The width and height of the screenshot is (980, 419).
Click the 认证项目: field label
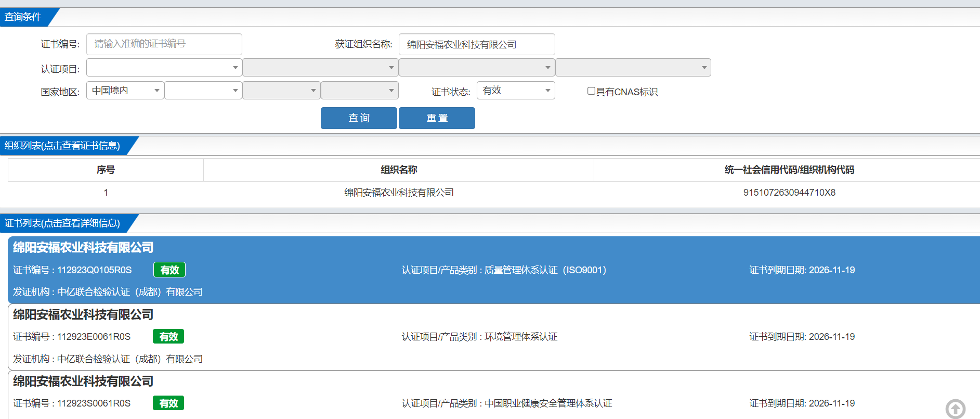click(60, 69)
